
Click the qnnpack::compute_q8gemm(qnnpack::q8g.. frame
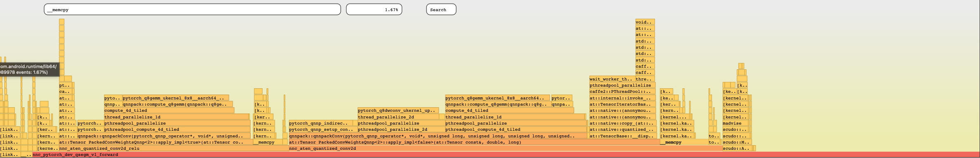point(498,104)
